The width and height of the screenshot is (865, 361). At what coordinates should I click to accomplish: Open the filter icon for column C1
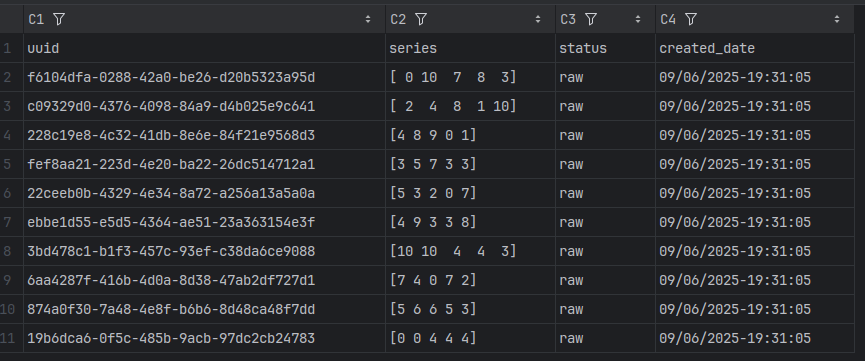(x=59, y=19)
